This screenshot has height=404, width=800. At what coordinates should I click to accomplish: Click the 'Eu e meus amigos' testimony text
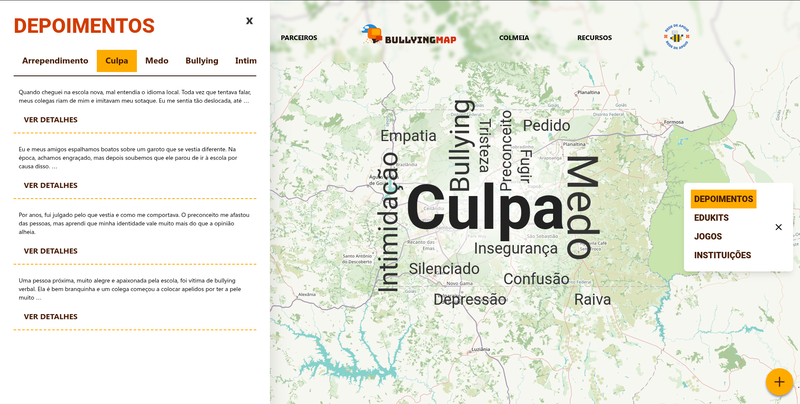coord(128,158)
